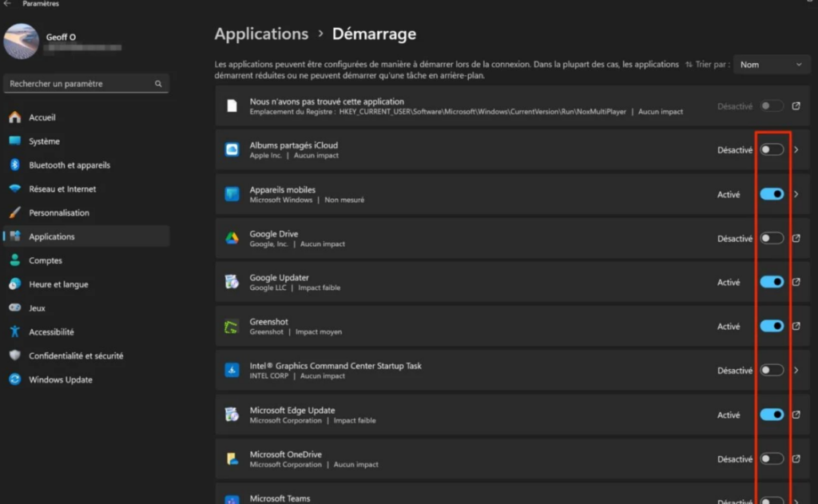Click the back arrow in title bar
Screen dimensions: 818x504
(7, 4)
